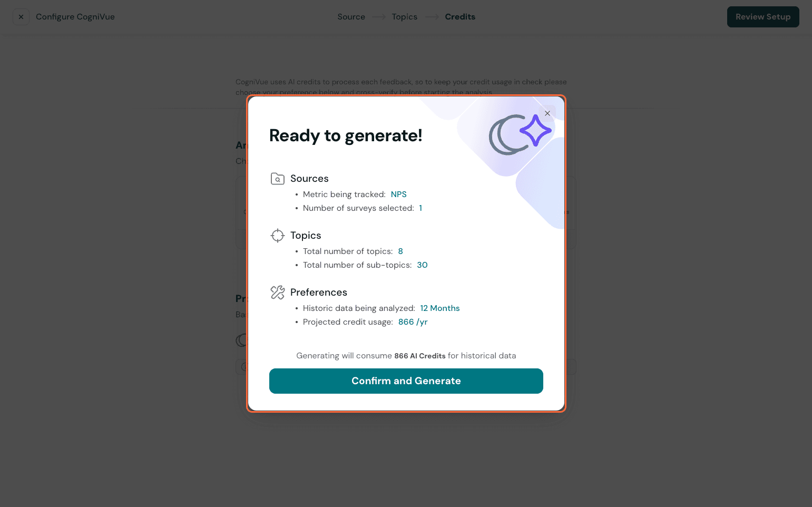The width and height of the screenshot is (812, 507).
Task: Click the 866 AI Credits notice text
Action: click(419, 356)
